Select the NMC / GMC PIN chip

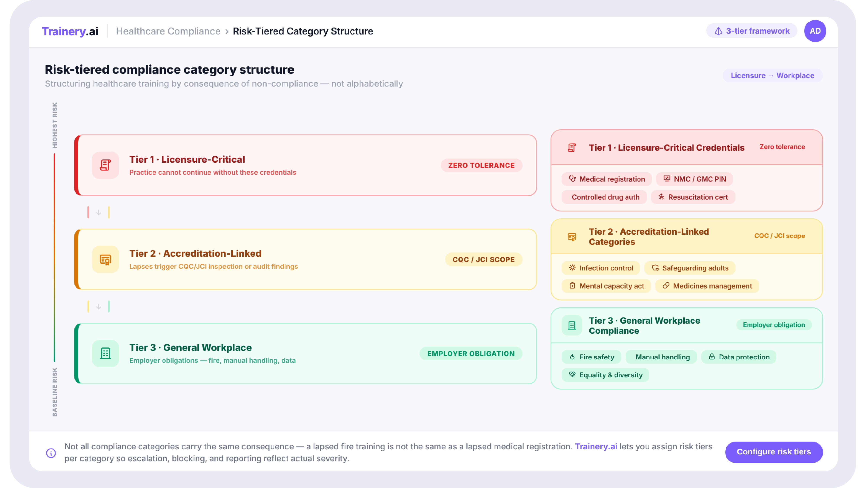tap(694, 179)
